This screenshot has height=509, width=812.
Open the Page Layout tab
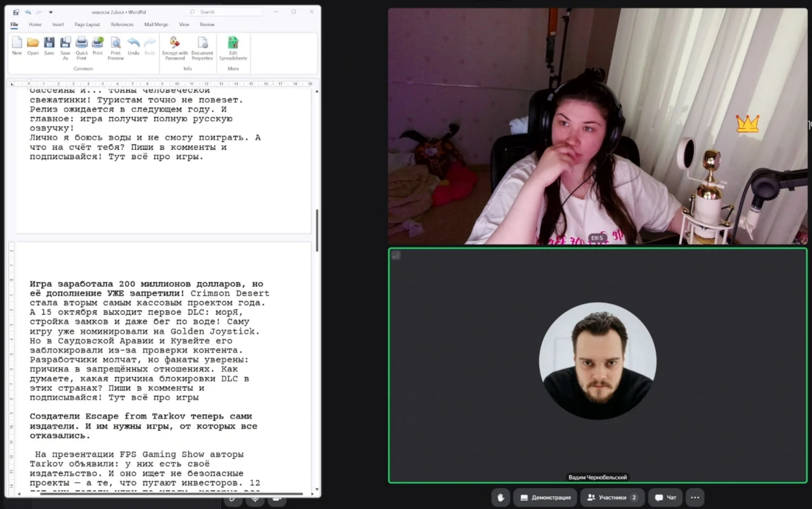tap(88, 25)
